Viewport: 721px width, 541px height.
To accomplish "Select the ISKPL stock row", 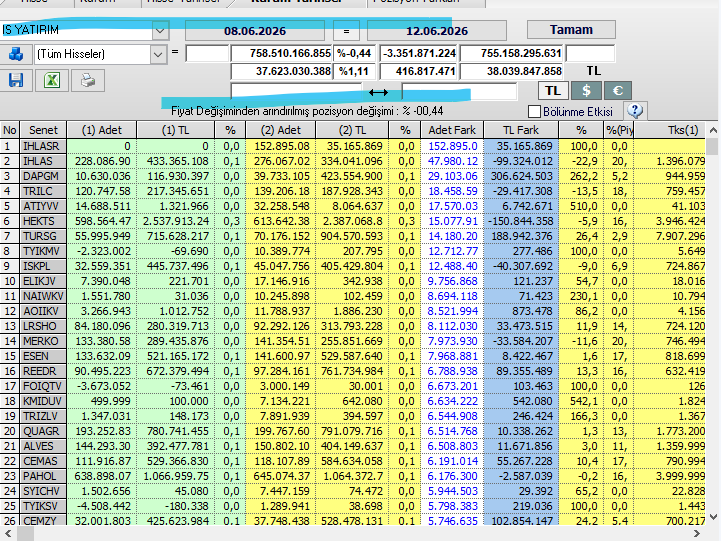I will click(x=353, y=266).
